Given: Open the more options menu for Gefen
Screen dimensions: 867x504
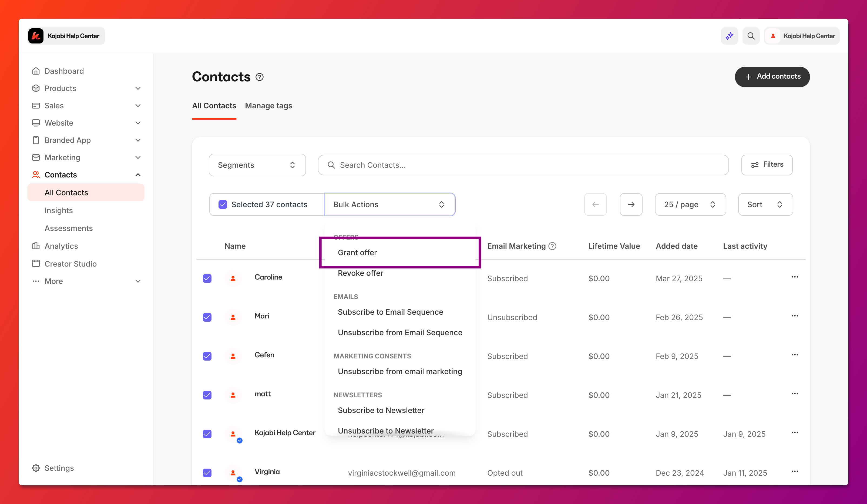Looking at the screenshot, I should (794, 355).
